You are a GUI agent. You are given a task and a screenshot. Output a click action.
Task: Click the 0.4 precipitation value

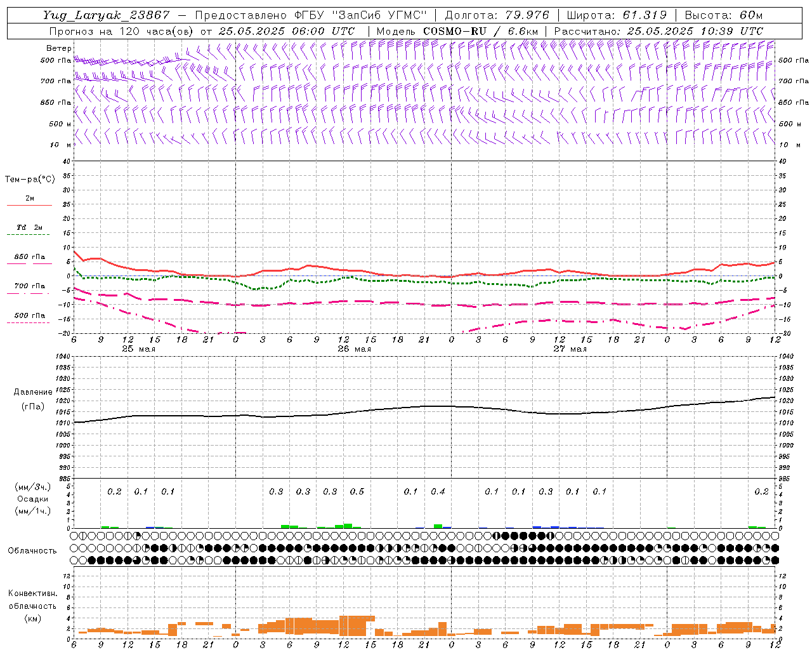pyautogui.click(x=438, y=492)
